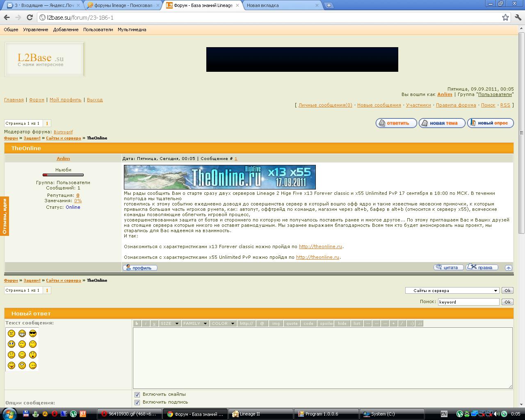This screenshot has width=525, height=420.
Task: Open the 'Добавление' admin menu
Action: (66, 30)
